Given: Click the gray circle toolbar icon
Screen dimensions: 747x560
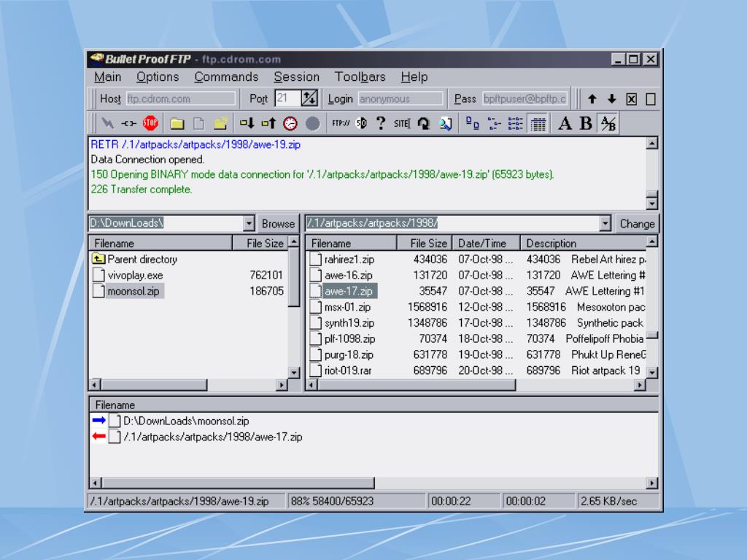Looking at the screenshot, I should coord(312,124).
